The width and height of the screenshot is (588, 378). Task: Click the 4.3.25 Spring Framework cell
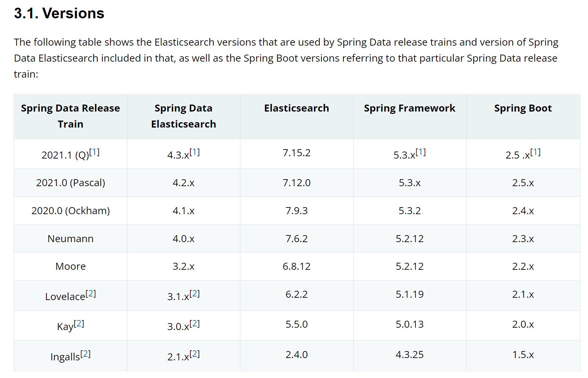coord(409,355)
